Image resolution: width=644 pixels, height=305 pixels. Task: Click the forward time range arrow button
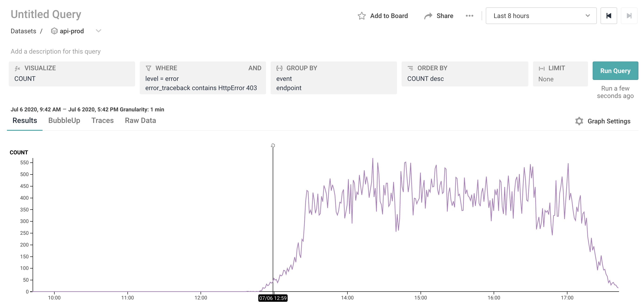pyautogui.click(x=629, y=16)
